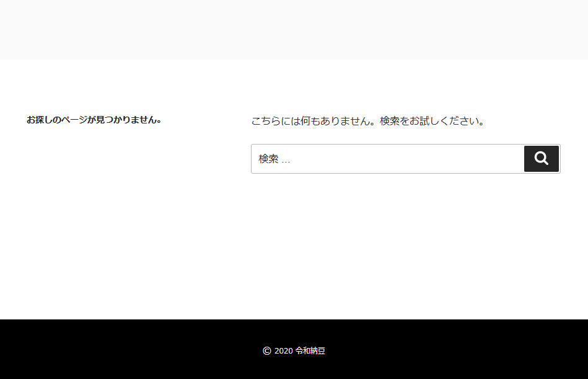Click the magnifying glass search button
588x379 pixels.
pyautogui.click(x=541, y=159)
